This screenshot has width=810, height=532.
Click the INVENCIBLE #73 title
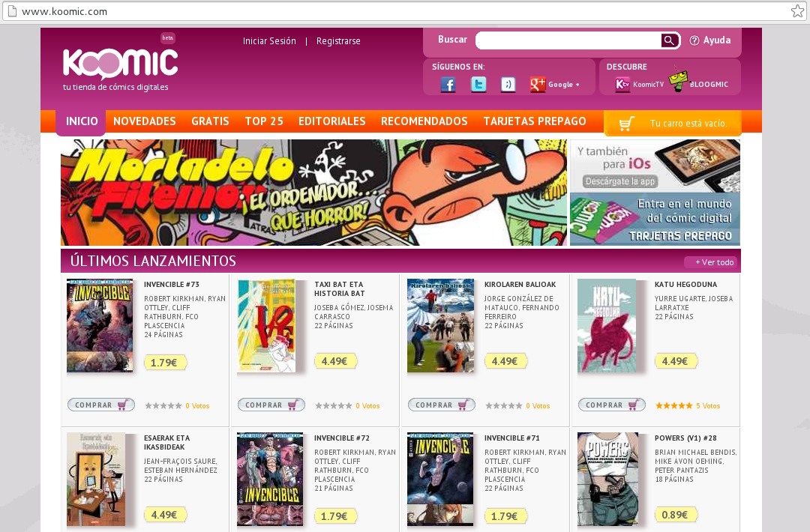coord(172,284)
